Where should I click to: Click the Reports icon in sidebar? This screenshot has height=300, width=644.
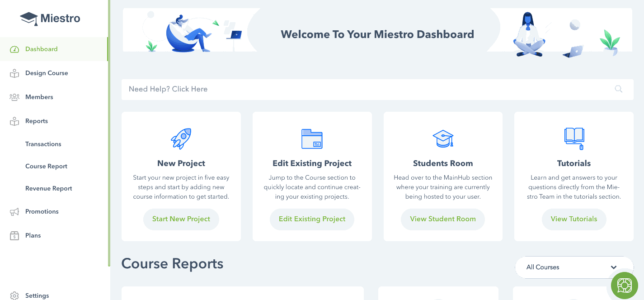(14, 121)
